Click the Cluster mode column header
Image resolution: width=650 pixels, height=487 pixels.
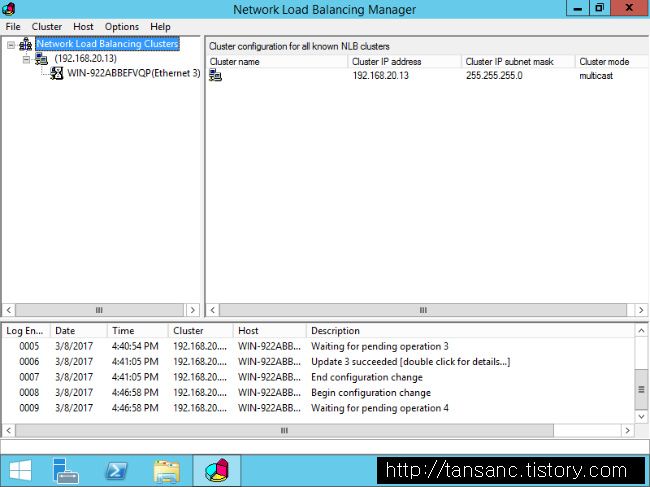point(612,62)
